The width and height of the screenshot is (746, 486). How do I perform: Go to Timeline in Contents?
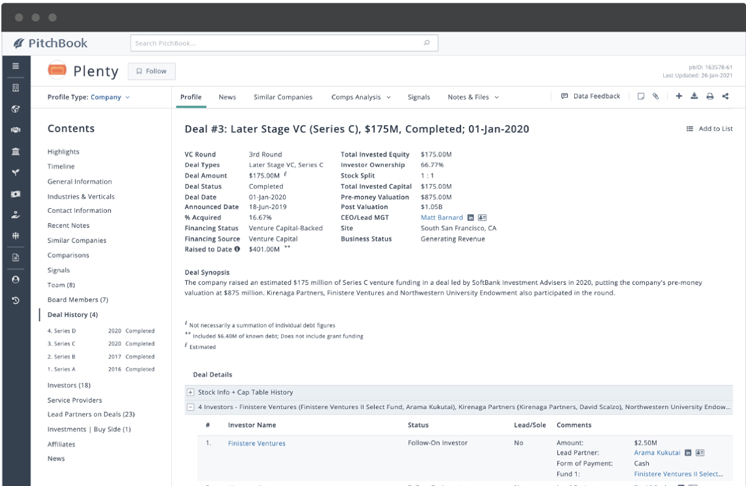61,166
